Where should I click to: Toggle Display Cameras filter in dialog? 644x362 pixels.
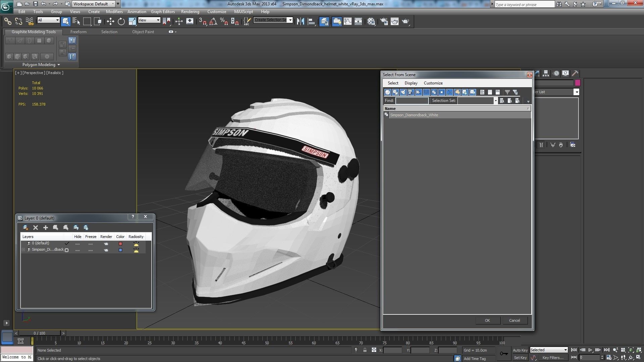(411, 92)
